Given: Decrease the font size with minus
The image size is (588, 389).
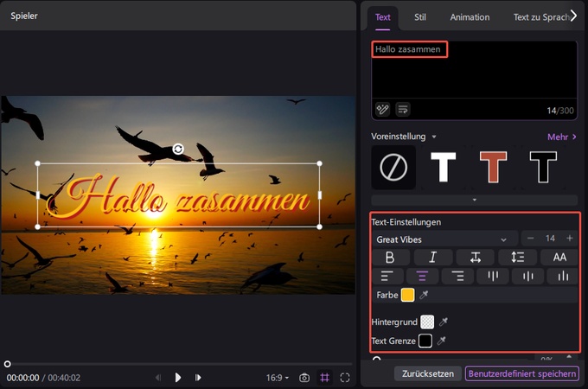Looking at the screenshot, I should pos(530,239).
